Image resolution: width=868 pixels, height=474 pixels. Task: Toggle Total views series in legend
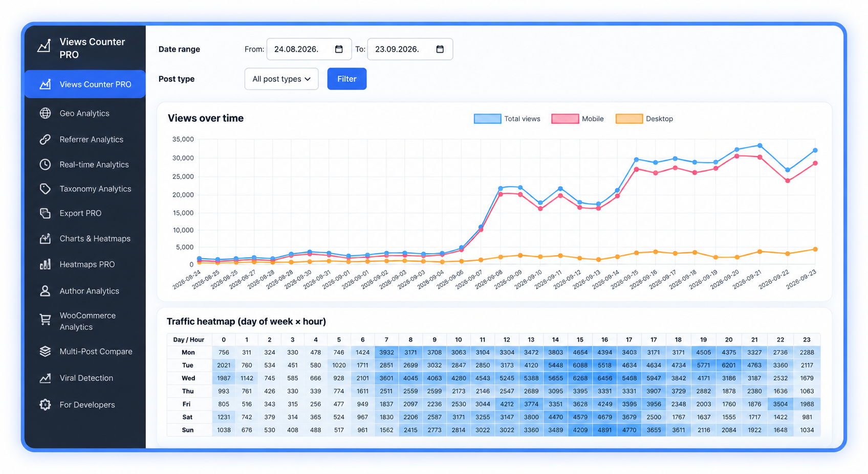click(507, 119)
